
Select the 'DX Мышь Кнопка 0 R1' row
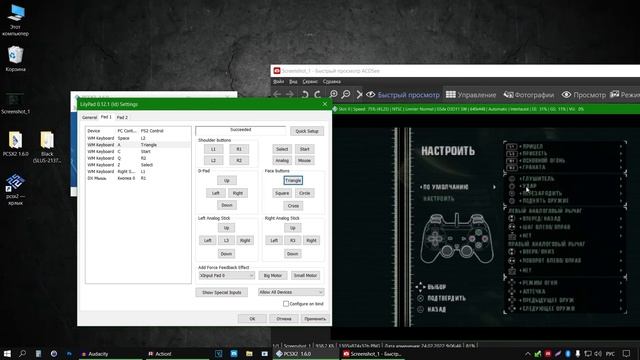[x=138, y=178]
